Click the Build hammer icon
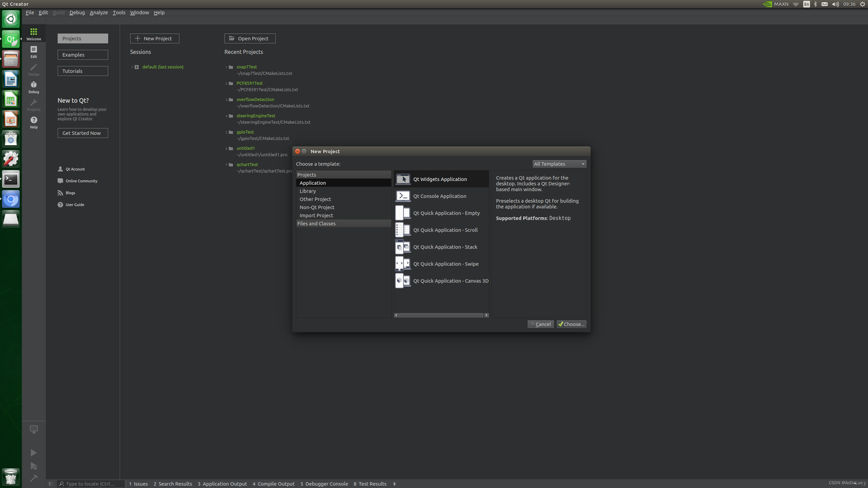This screenshot has height=488, width=868. [34, 478]
